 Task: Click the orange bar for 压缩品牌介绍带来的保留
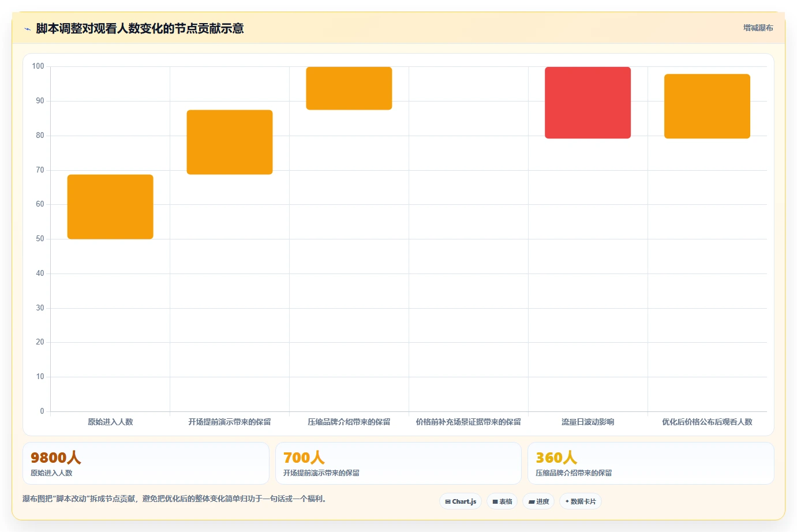(x=349, y=88)
